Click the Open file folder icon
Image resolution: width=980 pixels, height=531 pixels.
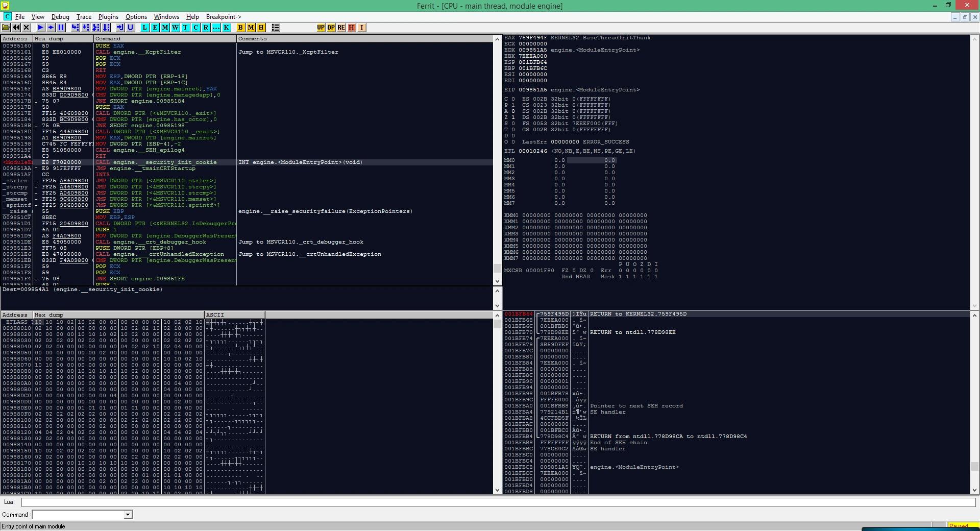tap(6, 28)
